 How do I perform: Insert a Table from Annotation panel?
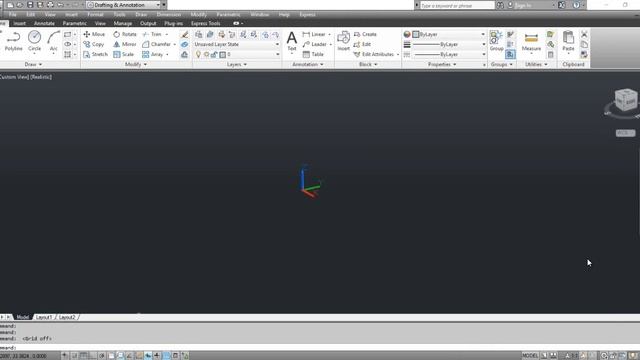[x=313, y=54]
